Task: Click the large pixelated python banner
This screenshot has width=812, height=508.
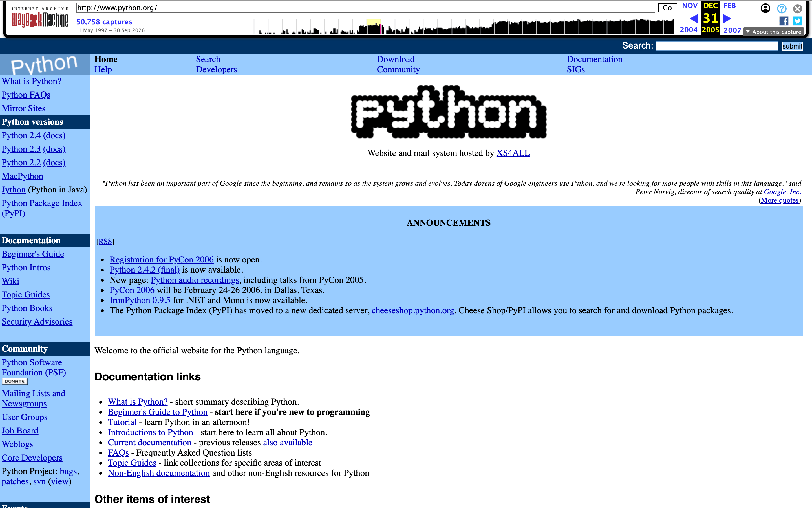Action: [449, 112]
